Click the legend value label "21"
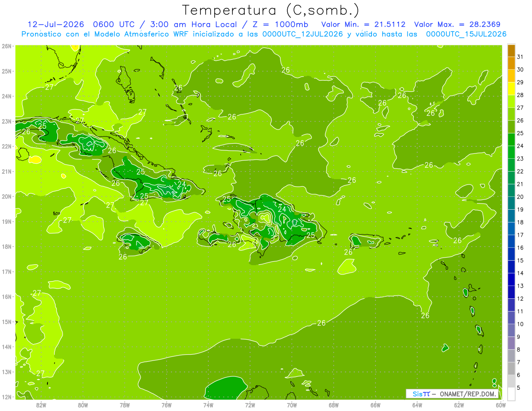This screenshot has width=532, height=411. [x=520, y=184]
